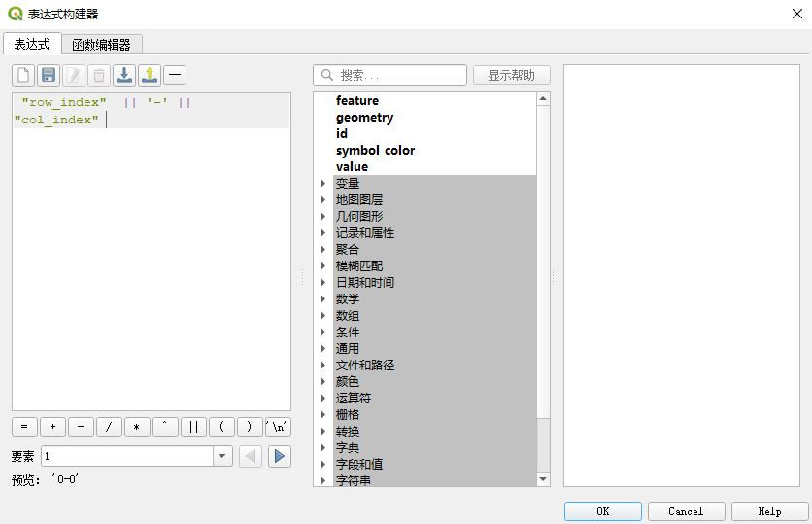Select the symbol_color item
The image size is (812, 524).
tap(375, 151)
